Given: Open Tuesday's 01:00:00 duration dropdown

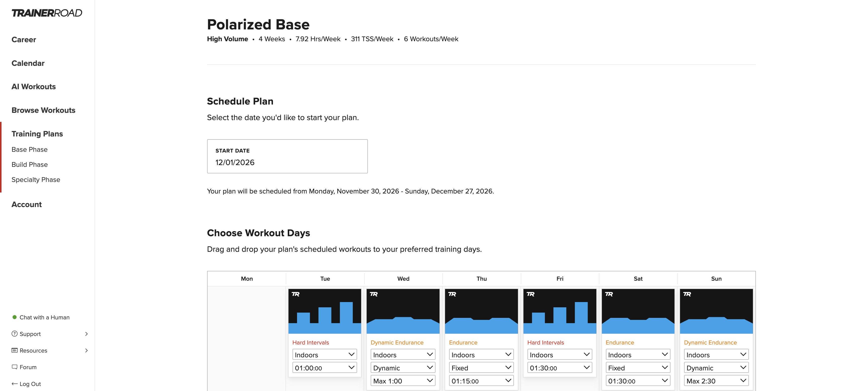Looking at the screenshot, I should click(324, 368).
